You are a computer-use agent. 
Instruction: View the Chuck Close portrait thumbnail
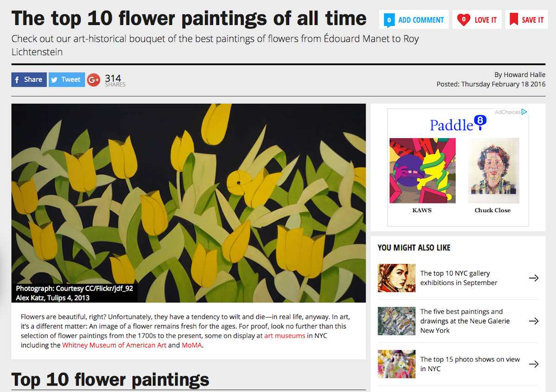(x=493, y=171)
